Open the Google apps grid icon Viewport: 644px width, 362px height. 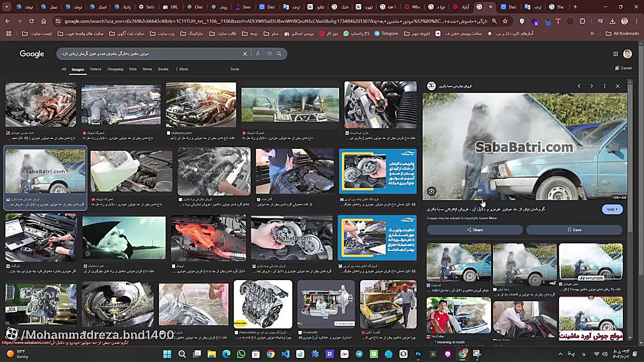615,54
